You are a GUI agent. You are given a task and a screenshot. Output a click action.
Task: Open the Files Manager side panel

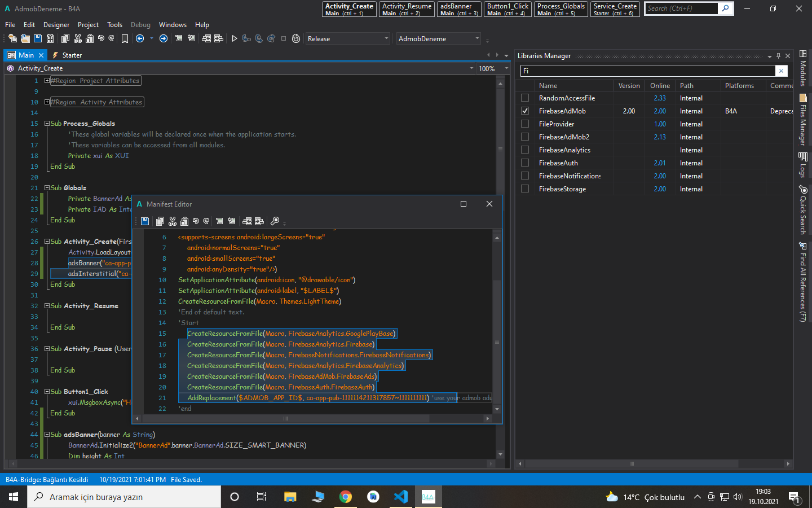pyautogui.click(x=803, y=120)
